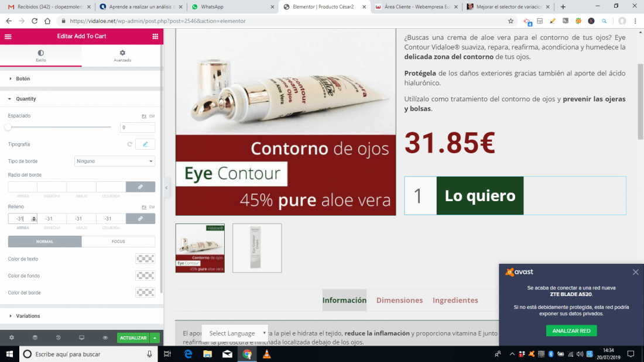Screen dimensions: 644x362
Task: Close the Avast notification popup
Action: click(x=635, y=272)
